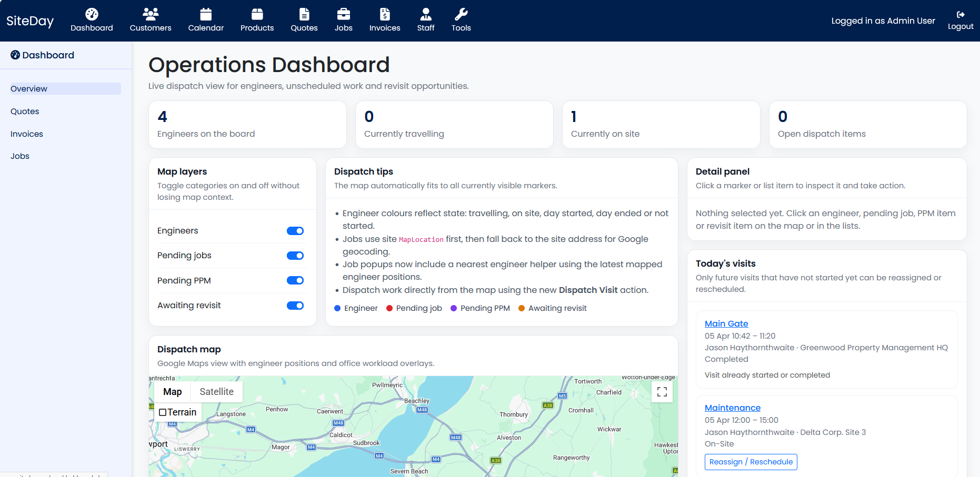This screenshot has height=477, width=980.
Task: Click the Logout icon
Action: tap(961, 15)
